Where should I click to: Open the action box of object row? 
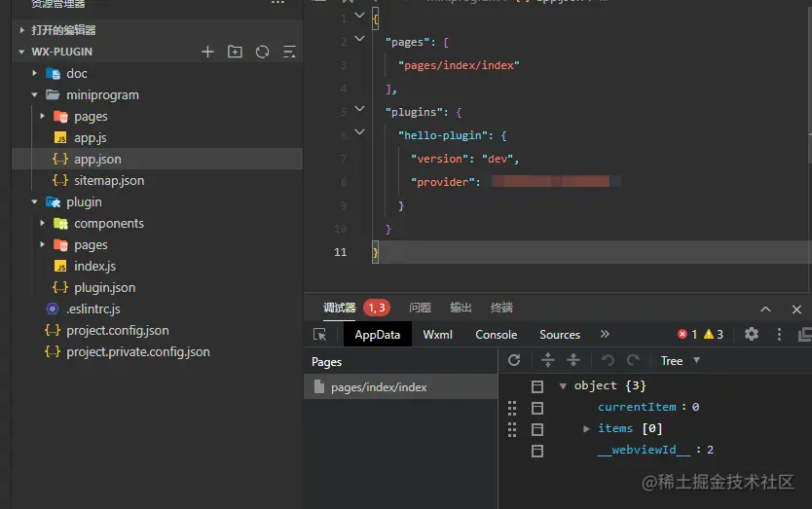tap(537, 386)
